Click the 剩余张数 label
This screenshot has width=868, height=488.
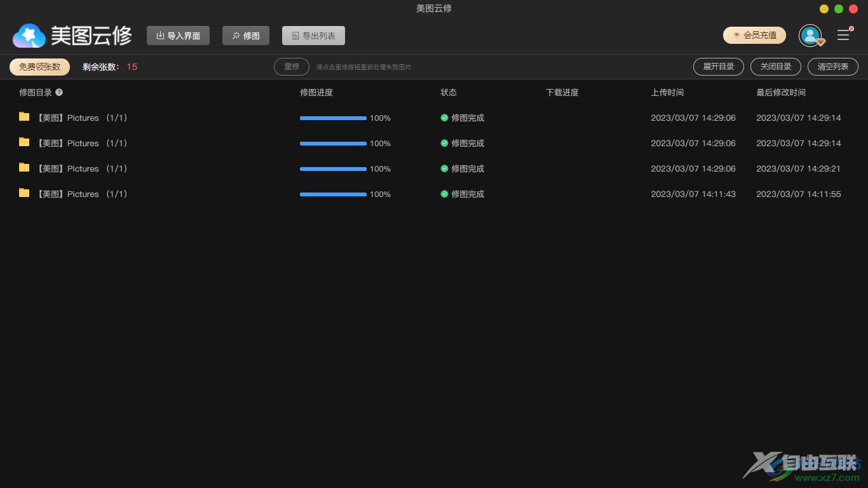[x=100, y=67]
